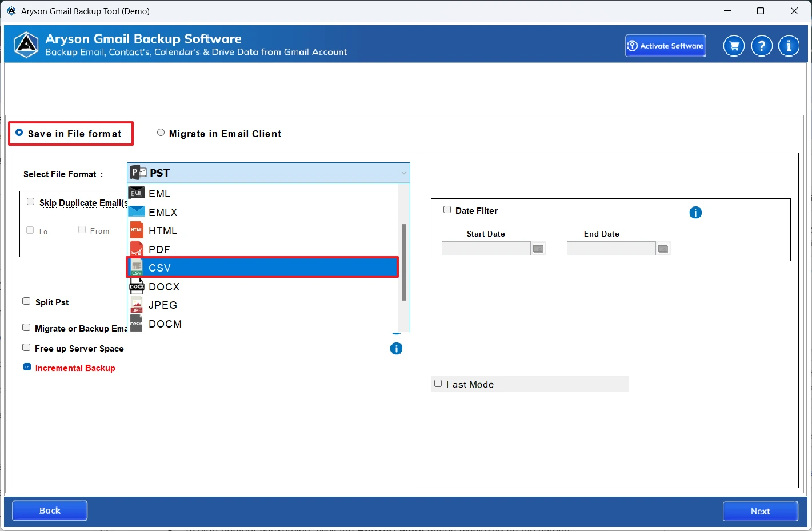Open the about information icon in header
This screenshot has width=812, height=531.
point(789,46)
